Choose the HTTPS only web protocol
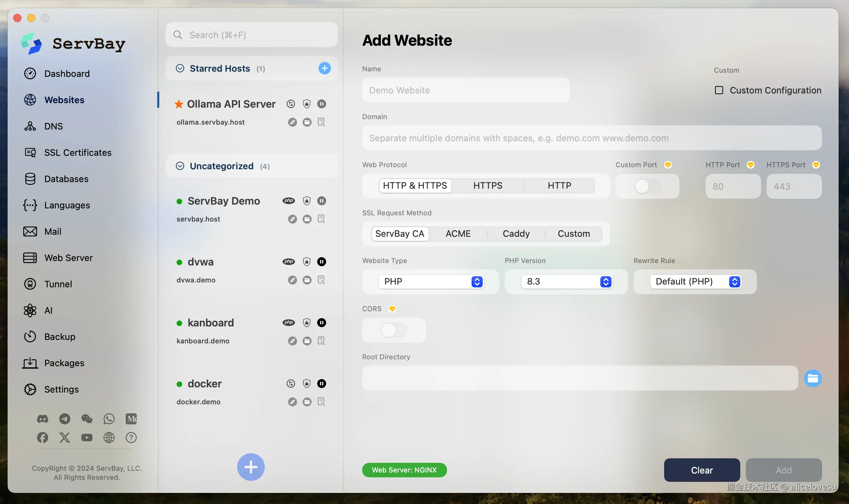Viewport: 849px width, 504px height. pyautogui.click(x=488, y=186)
